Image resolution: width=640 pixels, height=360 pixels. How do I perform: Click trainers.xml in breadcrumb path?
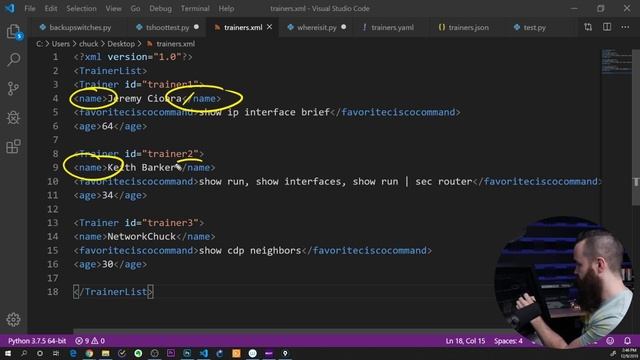(x=176, y=44)
